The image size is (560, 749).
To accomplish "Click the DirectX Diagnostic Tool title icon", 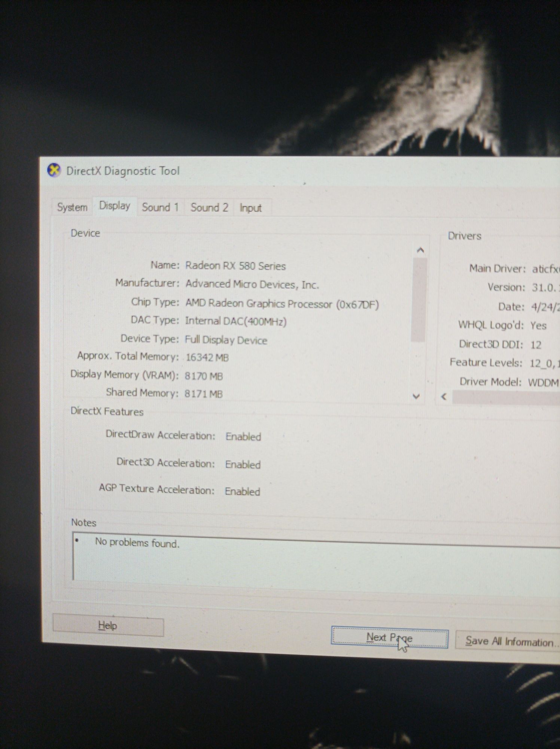I will pyautogui.click(x=54, y=170).
